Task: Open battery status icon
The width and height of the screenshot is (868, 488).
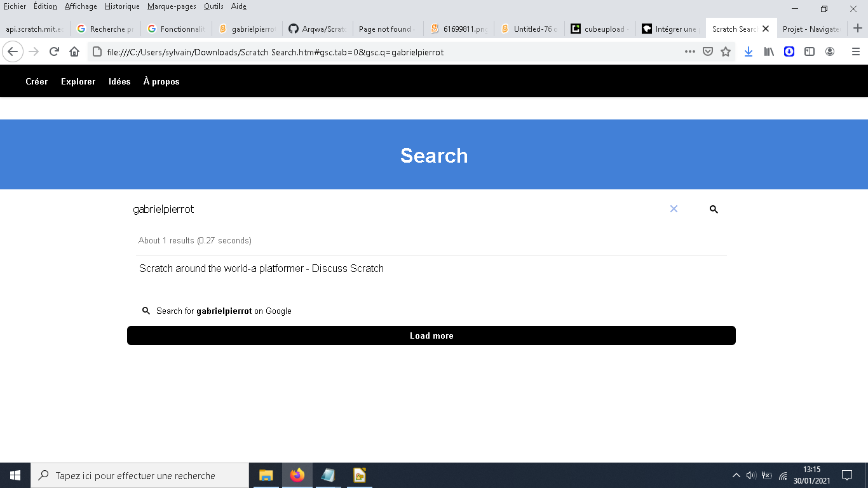Action: [x=767, y=475]
